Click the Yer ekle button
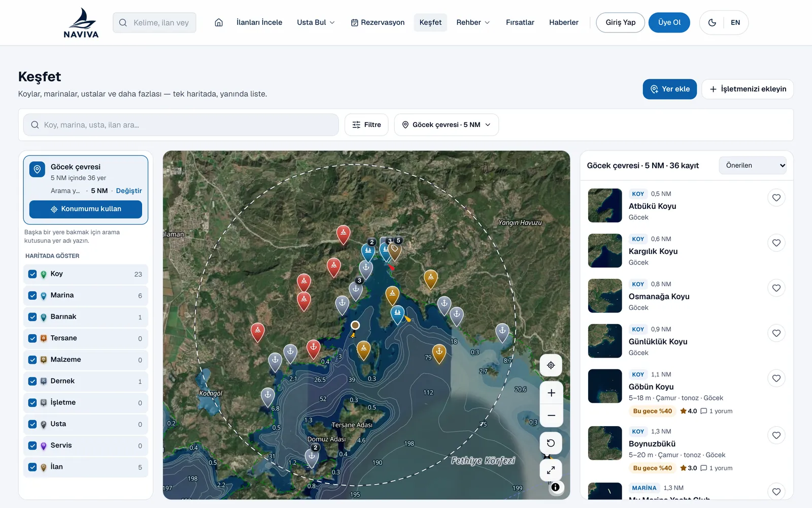This screenshot has height=508, width=812. pyautogui.click(x=669, y=89)
